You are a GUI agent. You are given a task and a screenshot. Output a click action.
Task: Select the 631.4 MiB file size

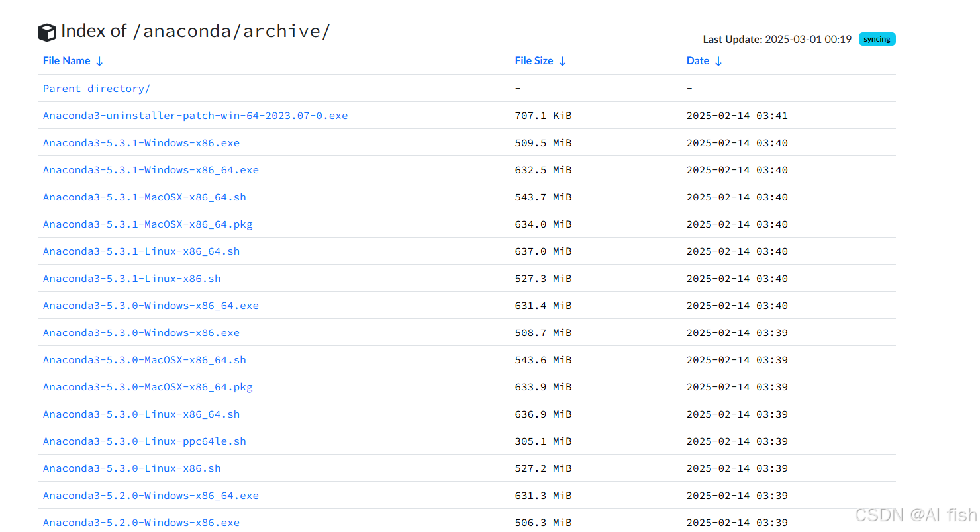(543, 306)
